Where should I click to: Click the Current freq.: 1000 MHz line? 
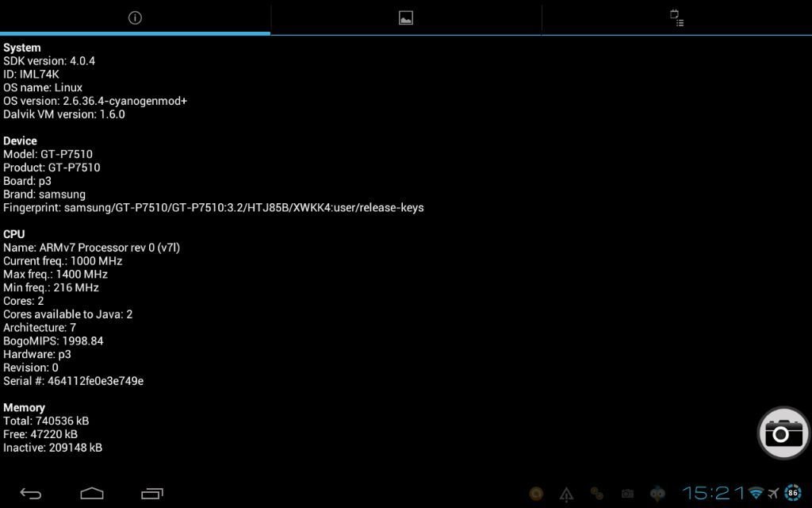(63, 260)
